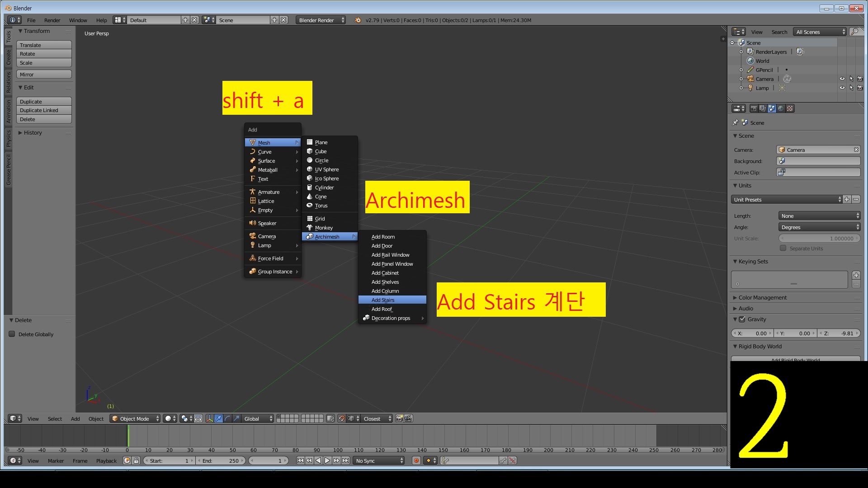
Task: Click the OpenGL render animation clapper icon
Action: point(408,418)
